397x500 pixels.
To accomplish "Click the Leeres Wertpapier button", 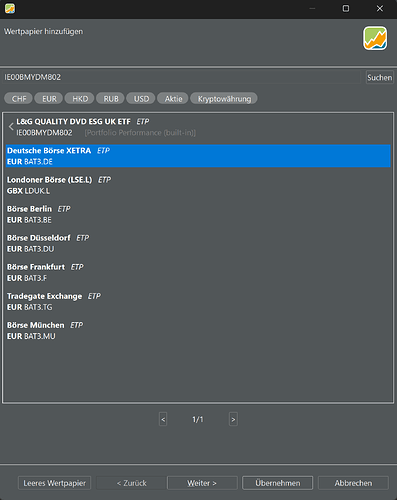I will pos(54,483).
